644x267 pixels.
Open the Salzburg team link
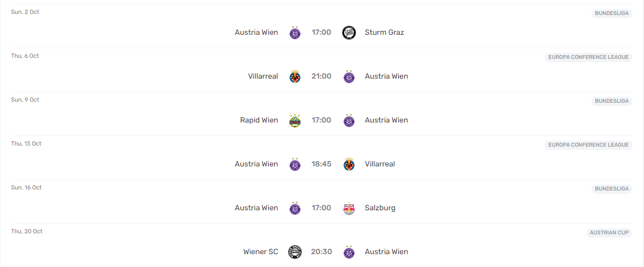380,208
